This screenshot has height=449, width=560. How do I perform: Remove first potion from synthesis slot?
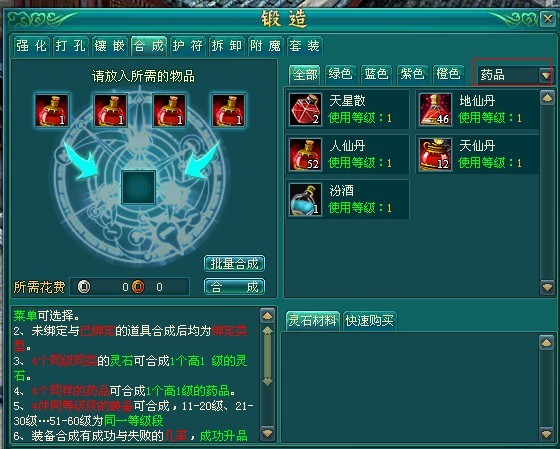point(52,110)
